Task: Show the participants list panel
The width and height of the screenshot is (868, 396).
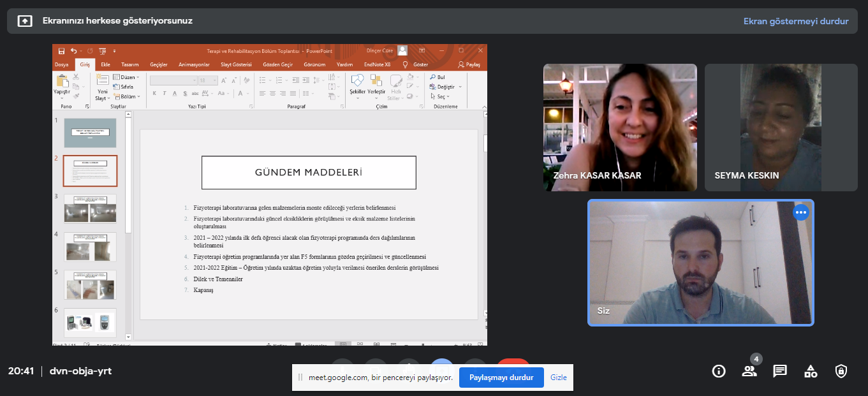Action: pos(749,371)
